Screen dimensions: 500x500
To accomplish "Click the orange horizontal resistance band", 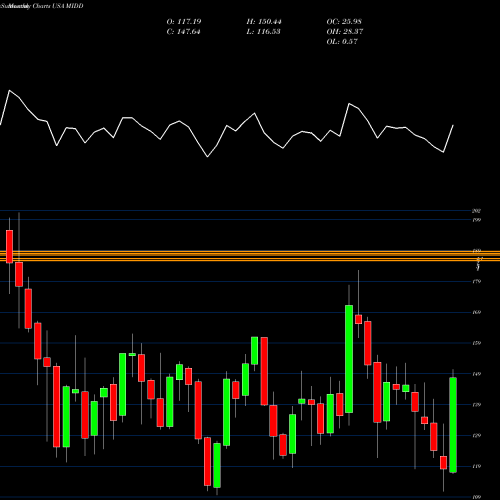I will 250,256.
